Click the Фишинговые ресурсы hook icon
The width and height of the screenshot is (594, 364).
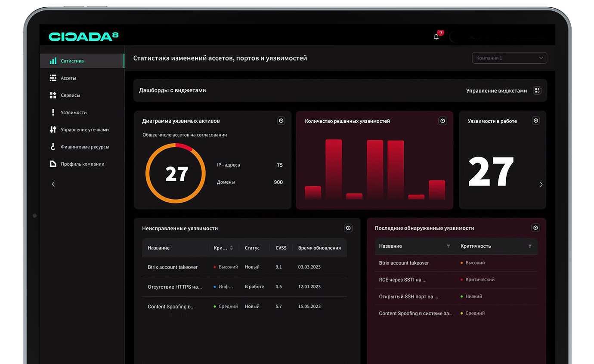point(53,147)
